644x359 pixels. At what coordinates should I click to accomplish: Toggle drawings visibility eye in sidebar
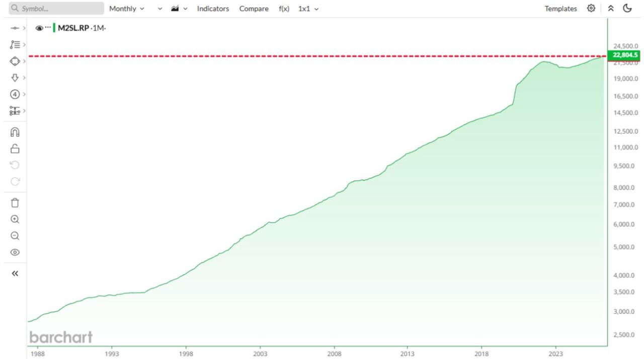pos(15,252)
